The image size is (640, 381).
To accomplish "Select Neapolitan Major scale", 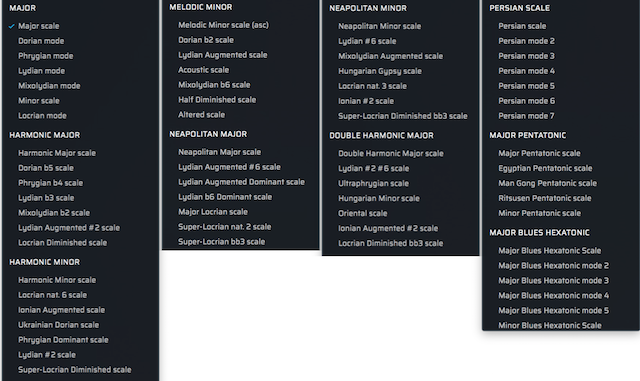I will (x=219, y=152).
